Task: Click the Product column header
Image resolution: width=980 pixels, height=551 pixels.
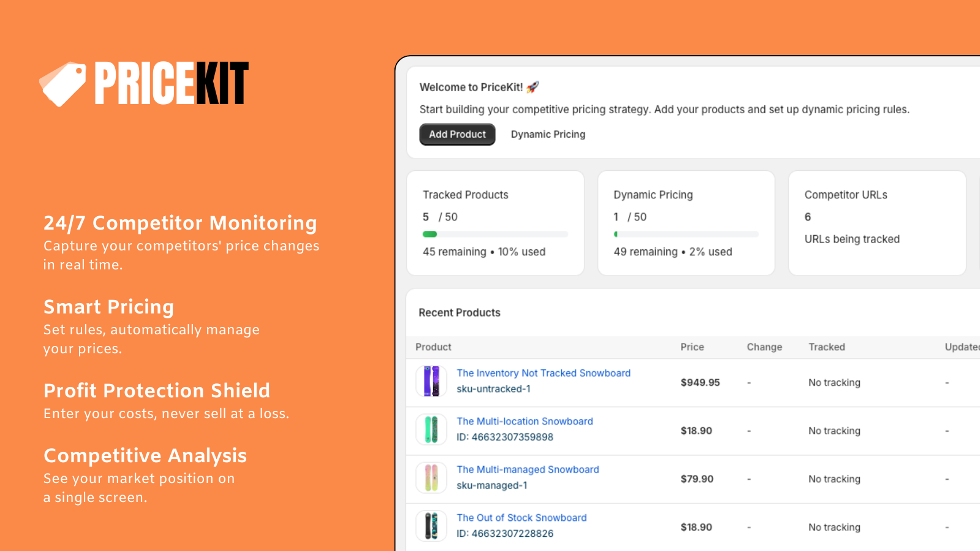Action: click(433, 347)
